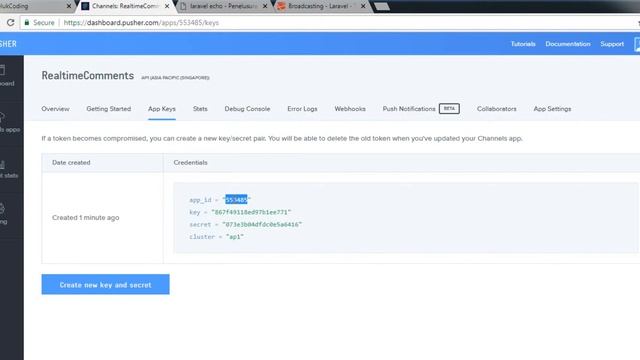Open the Collaborators tab
The image size is (640, 360).
point(496,109)
